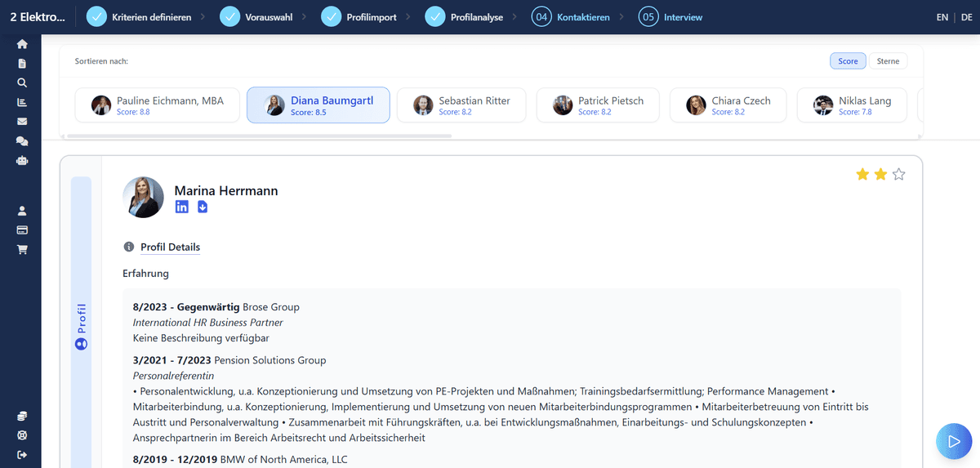The width and height of the screenshot is (980, 468).
Task: Select candidate Pauline Eichmann, MBA
Action: tap(158, 105)
